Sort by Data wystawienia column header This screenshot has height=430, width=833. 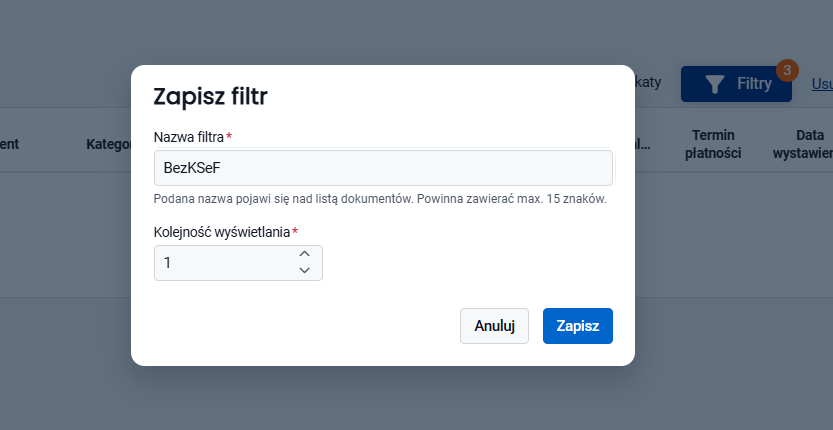pos(802,144)
